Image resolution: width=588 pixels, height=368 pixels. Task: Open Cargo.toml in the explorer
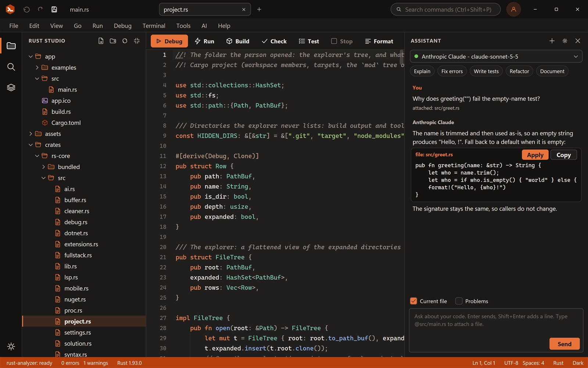66,123
